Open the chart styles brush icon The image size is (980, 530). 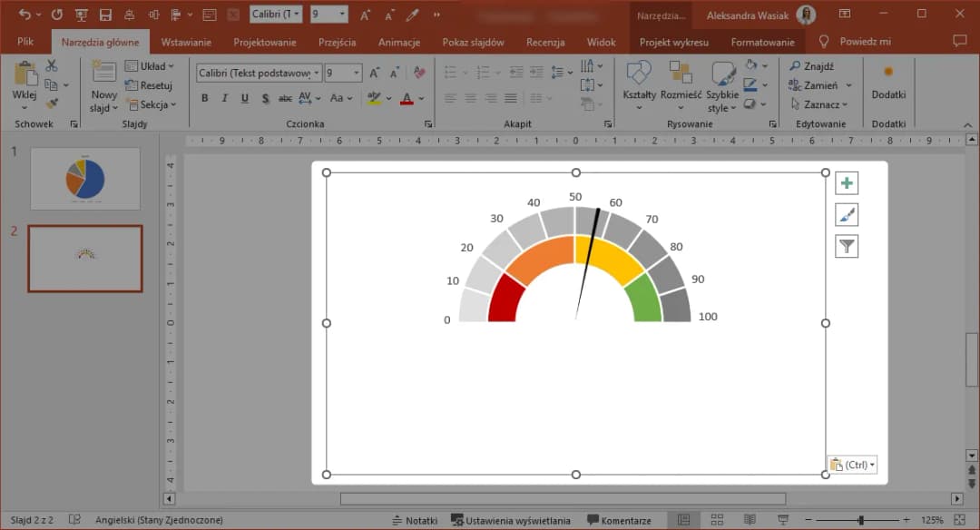click(x=846, y=214)
